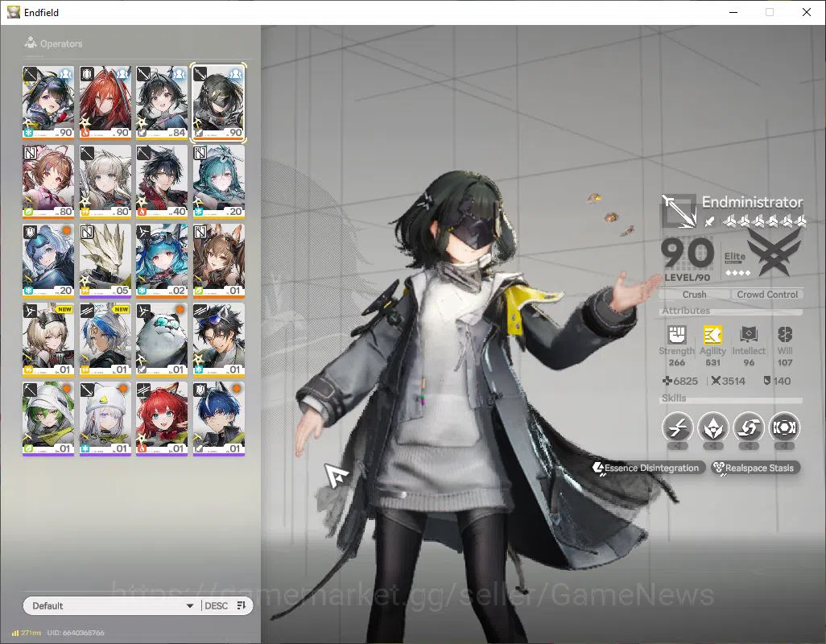Image resolution: width=826 pixels, height=644 pixels.
Task: Click the Will brain attribute icon
Action: [x=785, y=334]
